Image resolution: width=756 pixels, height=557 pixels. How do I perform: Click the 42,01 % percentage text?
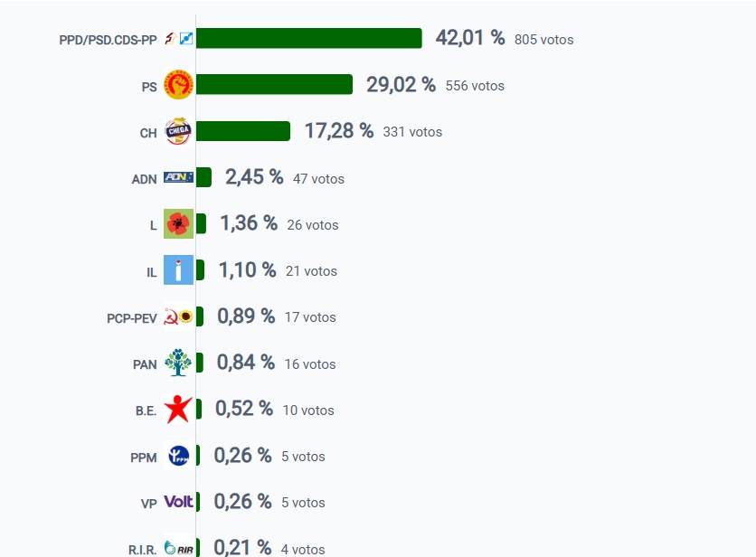pyautogui.click(x=470, y=38)
